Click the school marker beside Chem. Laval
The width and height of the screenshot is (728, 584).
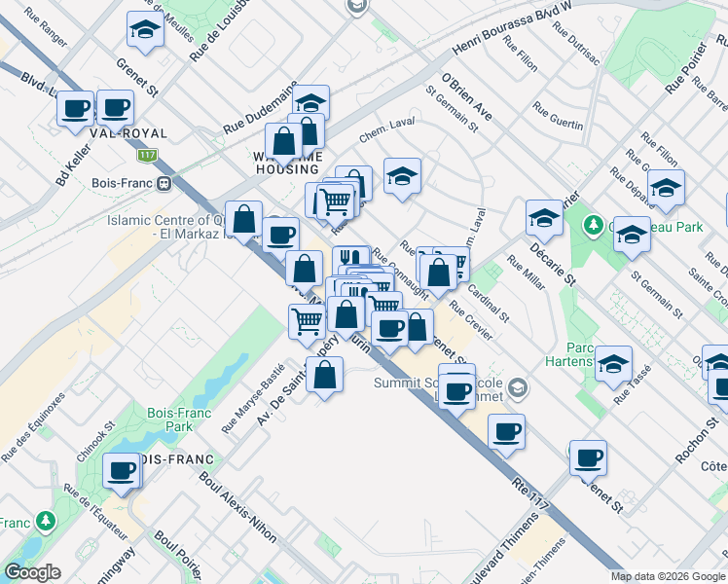pos(403,177)
